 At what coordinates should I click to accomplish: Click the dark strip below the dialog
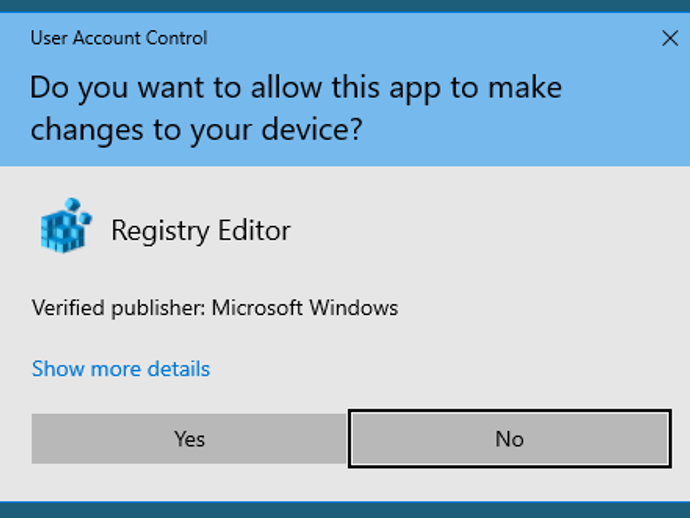point(345,509)
